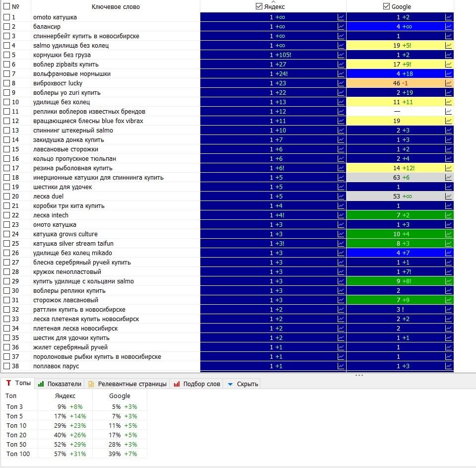Open Google chart for катушка silver stream taifun
This screenshot has height=468, width=476.
pos(449,243)
